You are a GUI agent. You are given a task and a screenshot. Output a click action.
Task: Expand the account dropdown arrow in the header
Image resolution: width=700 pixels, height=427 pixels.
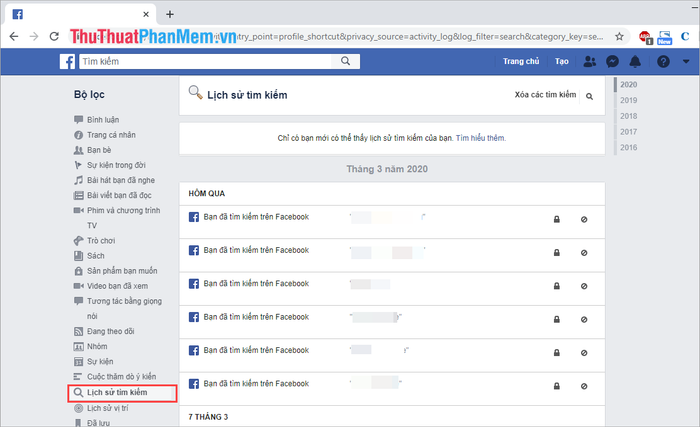[686, 62]
